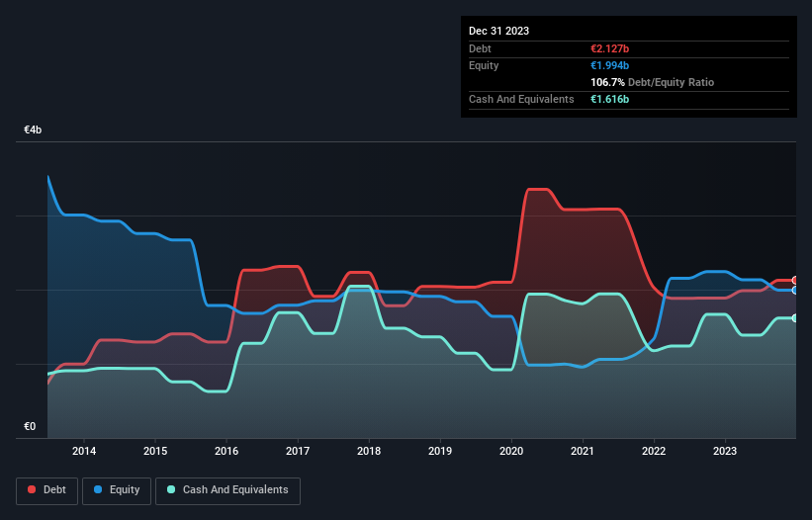Toggle the Debt legend button
Image resolution: width=812 pixels, height=520 pixels.
point(46,490)
